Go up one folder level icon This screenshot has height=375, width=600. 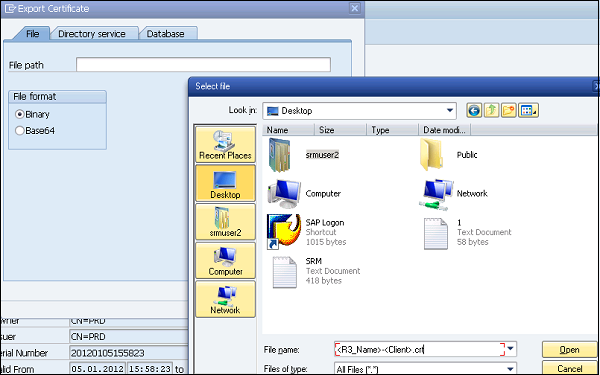click(x=491, y=111)
